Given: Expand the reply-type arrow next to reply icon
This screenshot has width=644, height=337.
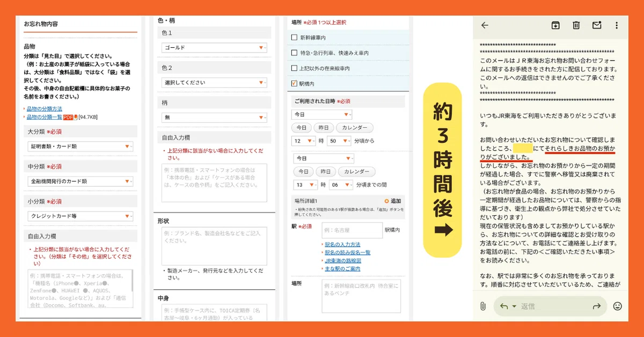Looking at the screenshot, I should (x=514, y=306).
